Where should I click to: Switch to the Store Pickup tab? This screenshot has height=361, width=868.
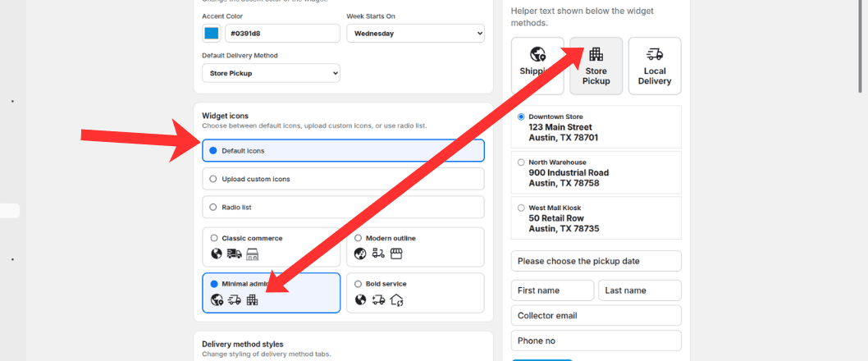click(x=596, y=66)
